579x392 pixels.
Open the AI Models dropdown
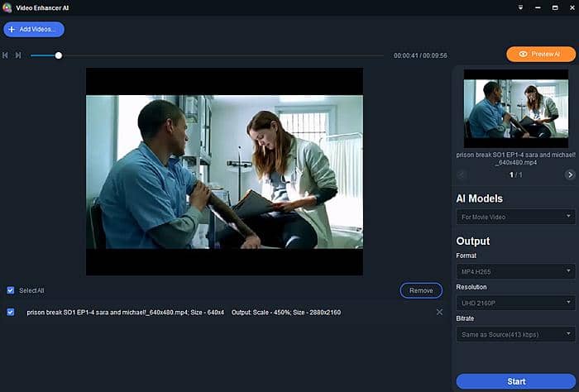516,217
